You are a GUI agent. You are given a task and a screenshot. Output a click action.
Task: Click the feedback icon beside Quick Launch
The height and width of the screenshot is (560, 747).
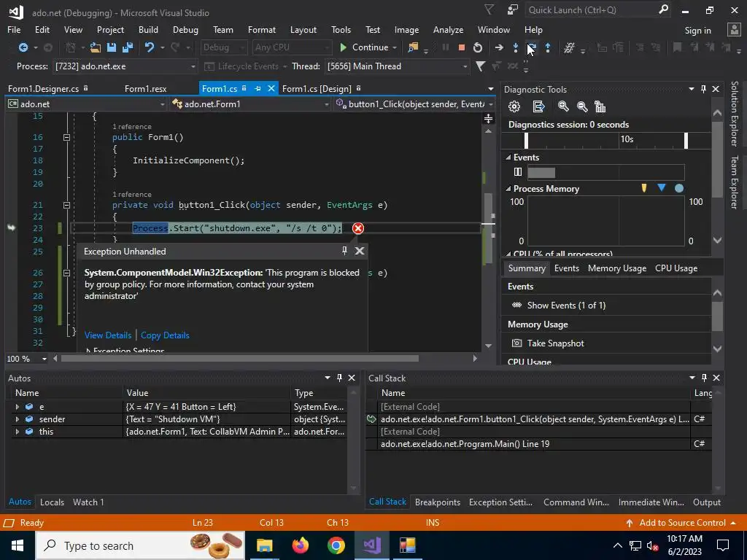click(513, 9)
